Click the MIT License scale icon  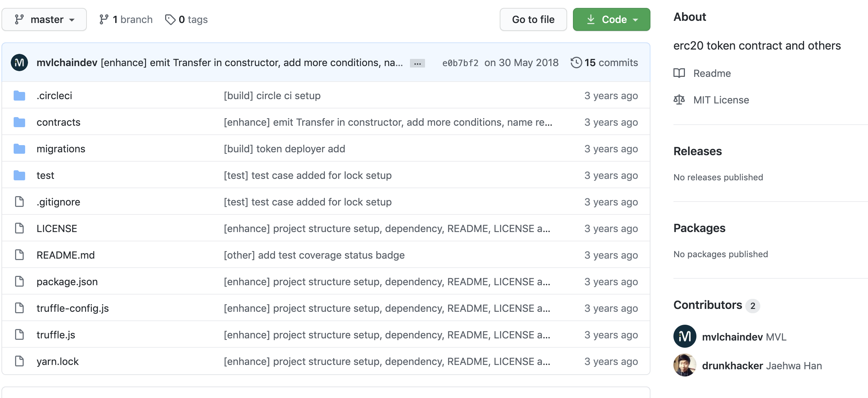click(x=679, y=100)
